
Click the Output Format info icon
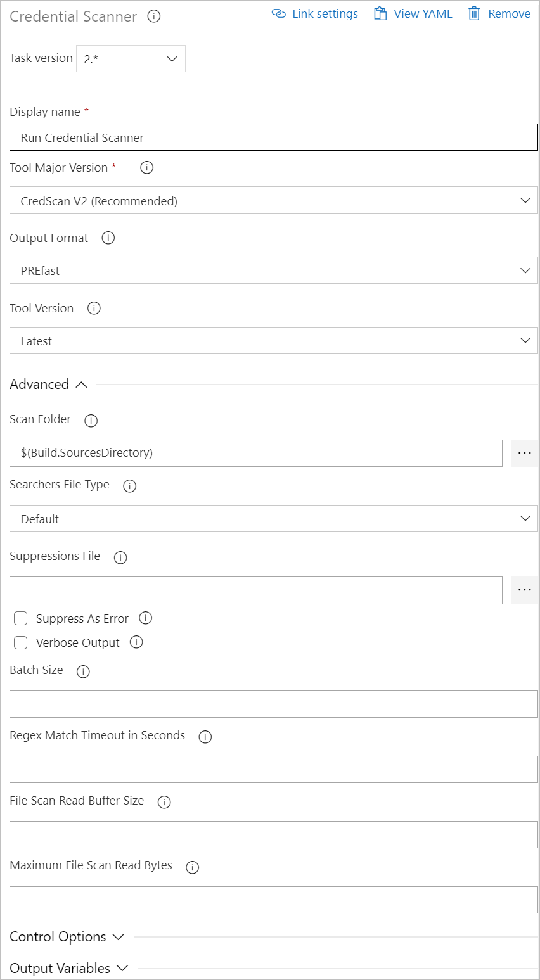pos(108,238)
